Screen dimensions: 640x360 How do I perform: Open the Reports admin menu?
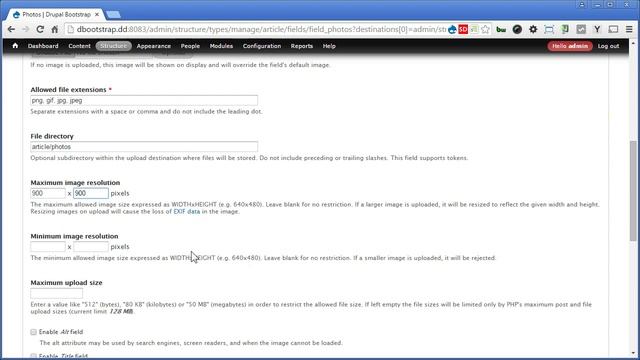pyautogui.click(x=302, y=46)
